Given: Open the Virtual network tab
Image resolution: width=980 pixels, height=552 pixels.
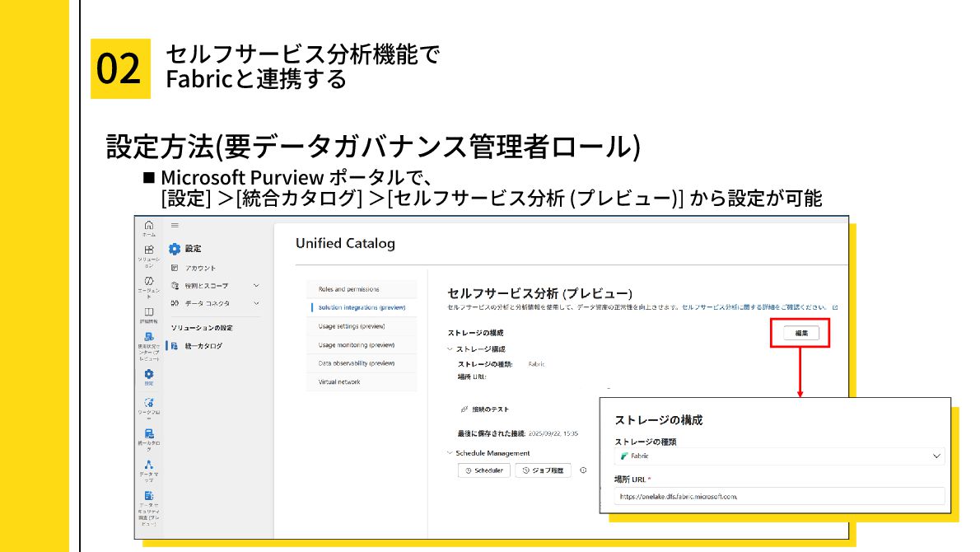Looking at the screenshot, I should coord(362,382).
